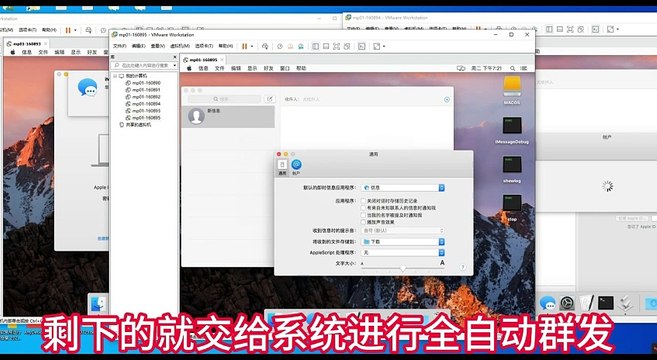Click the stretch guest display icon
The width and height of the screenshot is (657, 360).
(x=377, y=47)
